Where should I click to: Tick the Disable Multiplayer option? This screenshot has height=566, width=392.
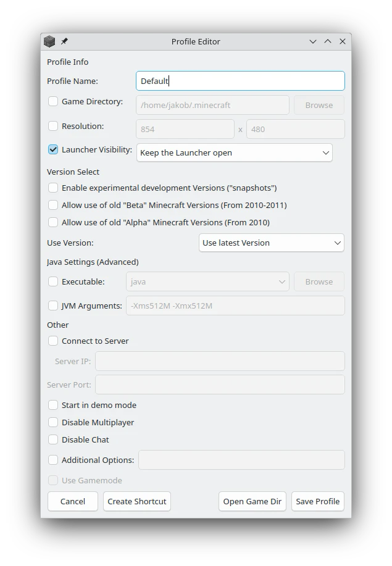pos(53,422)
